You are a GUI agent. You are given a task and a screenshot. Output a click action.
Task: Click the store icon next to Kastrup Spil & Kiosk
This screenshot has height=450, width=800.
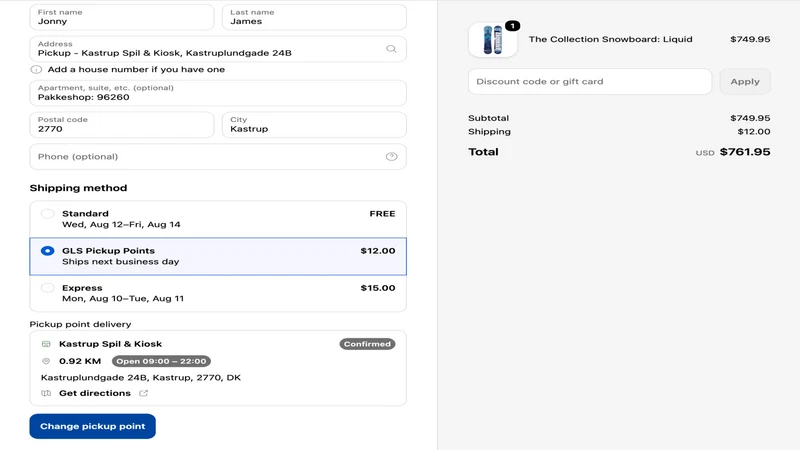click(x=46, y=344)
